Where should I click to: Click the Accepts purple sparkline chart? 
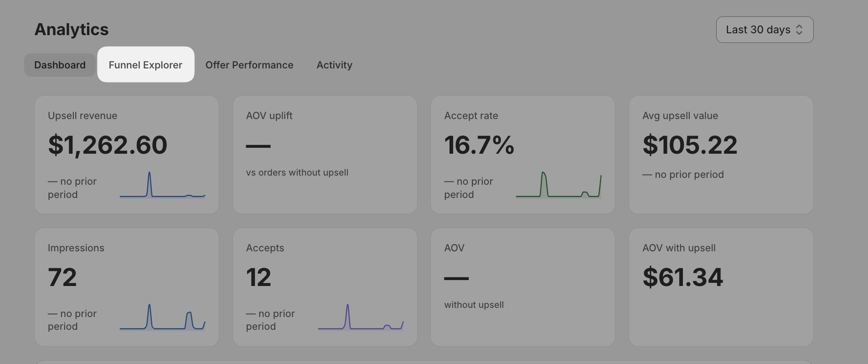pyautogui.click(x=361, y=317)
